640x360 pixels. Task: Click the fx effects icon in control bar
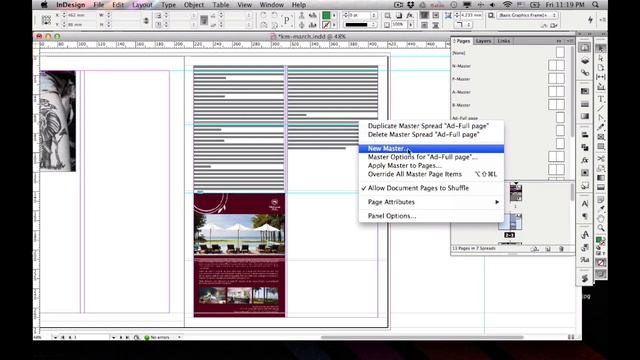[409, 15]
